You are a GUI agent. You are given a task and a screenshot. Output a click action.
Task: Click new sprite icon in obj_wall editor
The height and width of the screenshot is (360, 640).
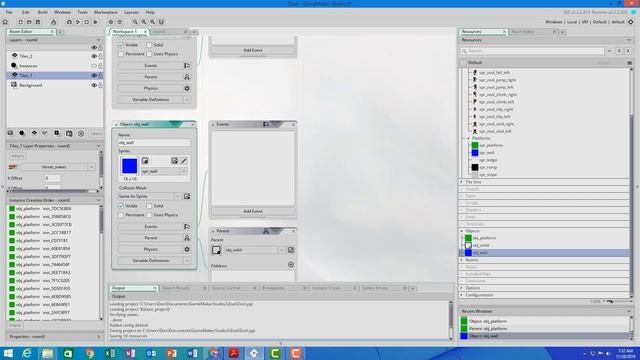coord(145,161)
